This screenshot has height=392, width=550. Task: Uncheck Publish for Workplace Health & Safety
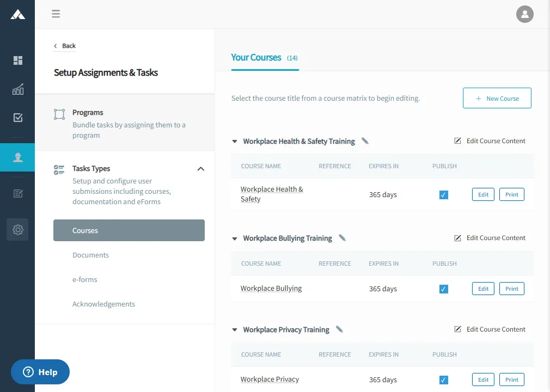click(444, 195)
